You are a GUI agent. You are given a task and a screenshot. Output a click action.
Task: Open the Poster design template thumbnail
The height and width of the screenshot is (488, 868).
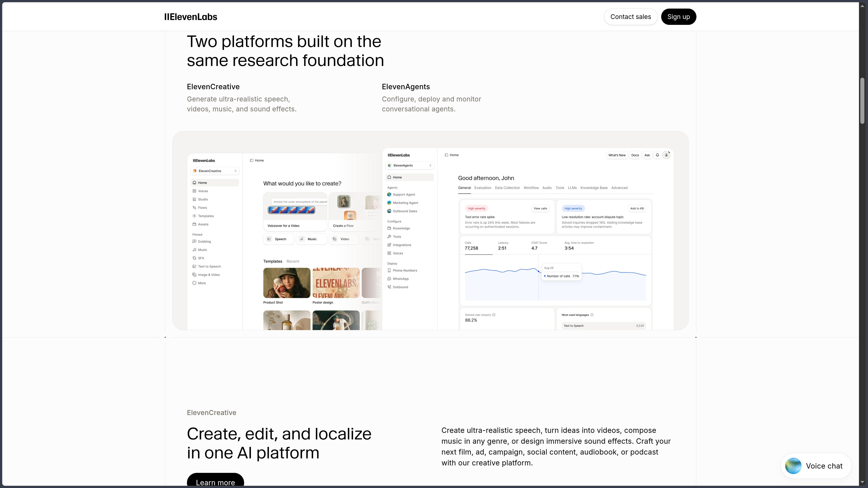(x=336, y=283)
